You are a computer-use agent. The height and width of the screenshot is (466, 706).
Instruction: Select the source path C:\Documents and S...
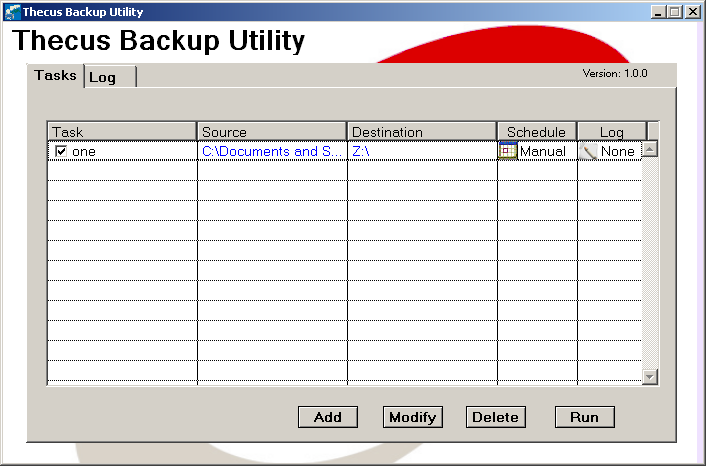272,151
